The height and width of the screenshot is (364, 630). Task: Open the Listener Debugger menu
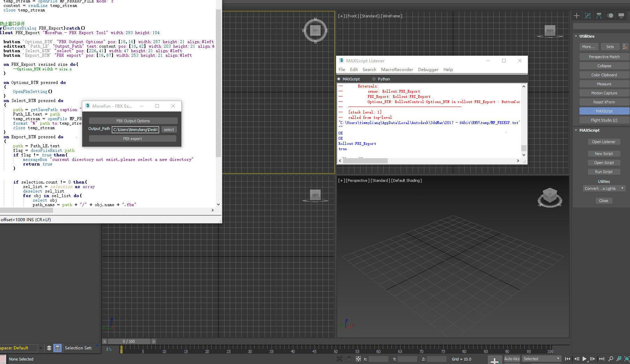coord(428,70)
